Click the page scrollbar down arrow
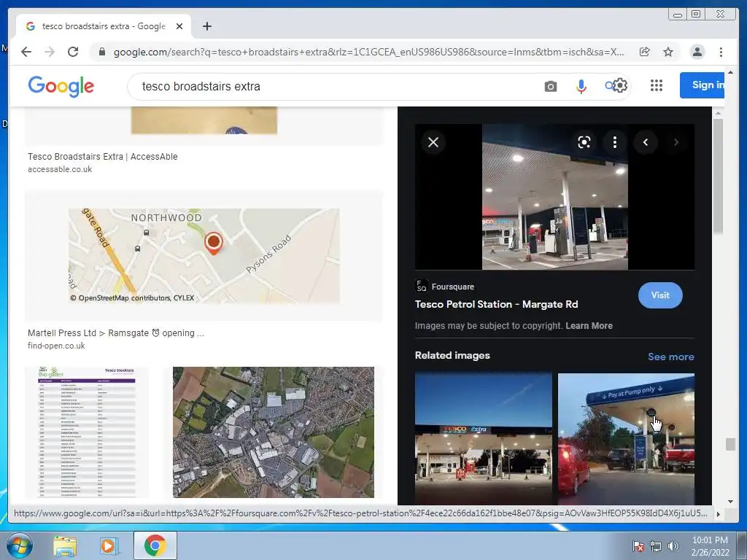Viewport: 747px width, 560px height. (730, 501)
